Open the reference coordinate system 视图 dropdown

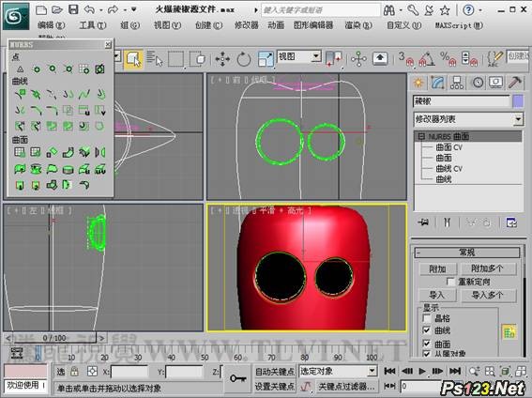299,56
